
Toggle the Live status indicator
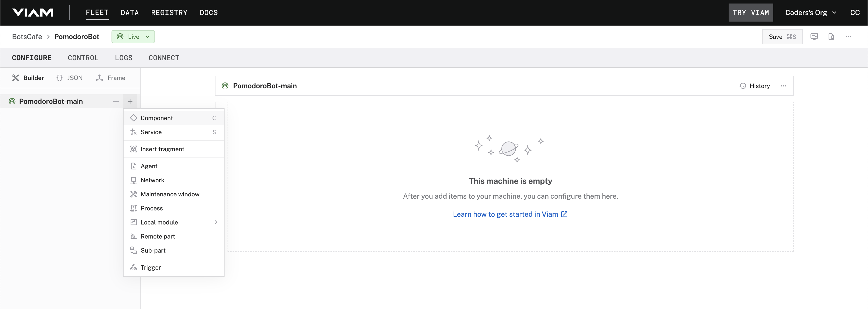click(x=133, y=36)
